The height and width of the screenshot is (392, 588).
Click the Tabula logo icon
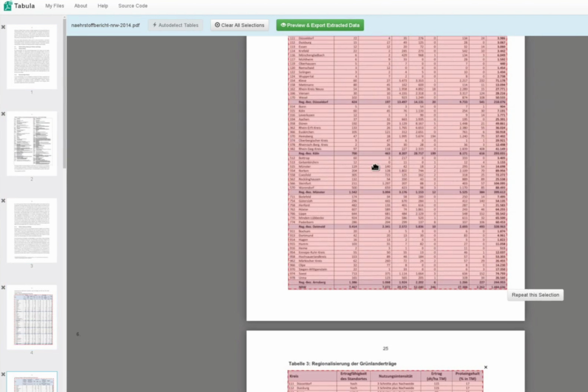pos(8,6)
